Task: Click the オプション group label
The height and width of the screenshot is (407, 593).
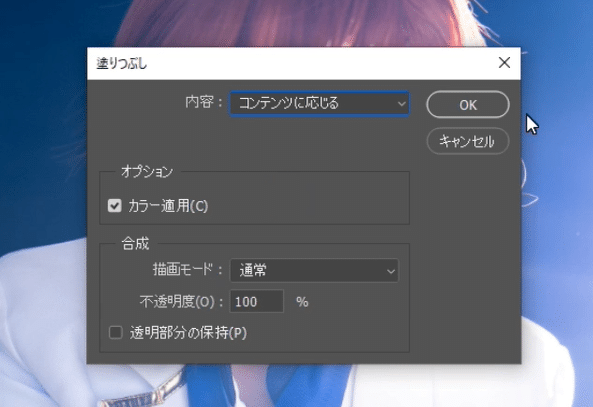Action: [147, 172]
